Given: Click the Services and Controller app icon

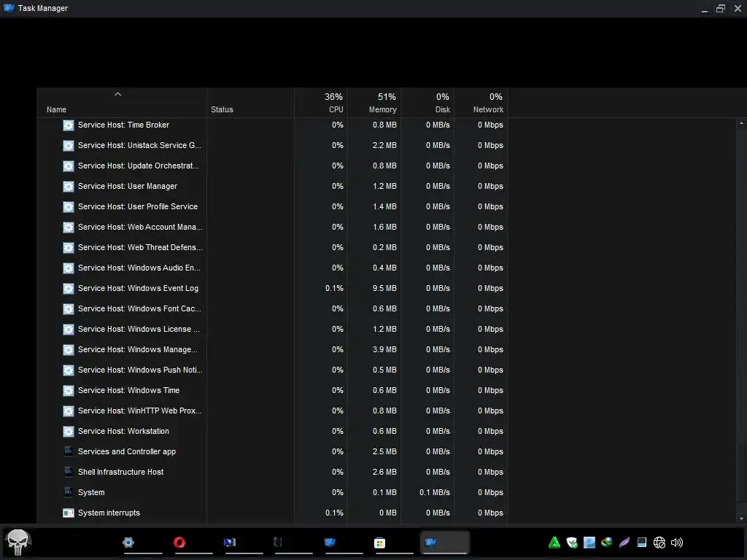Looking at the screenshot, I should click(x=69, y=451).
